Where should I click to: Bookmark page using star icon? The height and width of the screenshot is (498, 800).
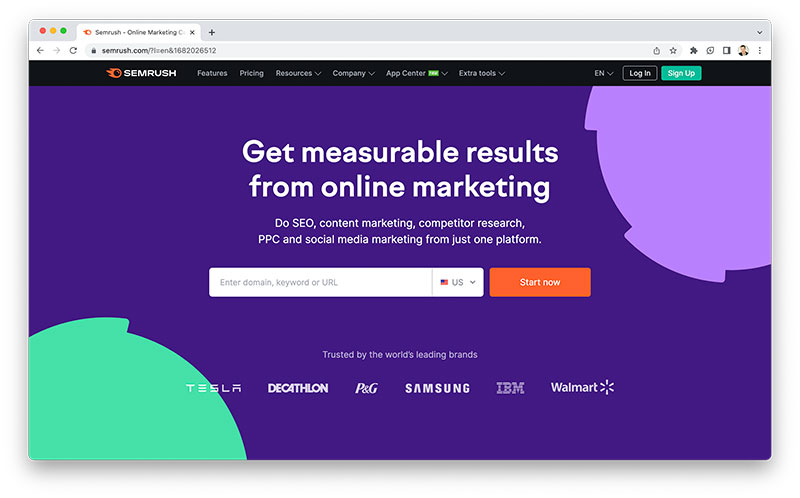click(673, 51)
